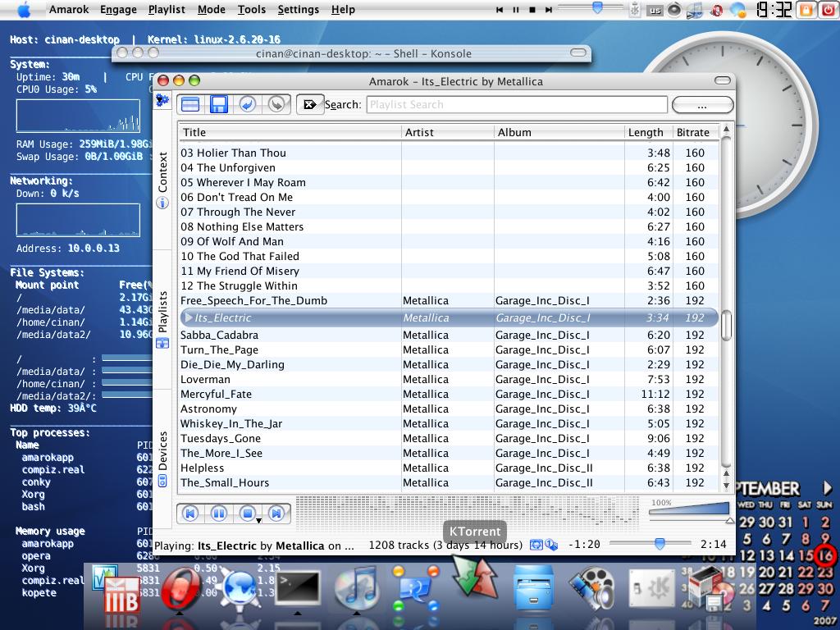Click the first playlist toolbar icon left of save
The image size is (840, 630).
tap(190, 104)
